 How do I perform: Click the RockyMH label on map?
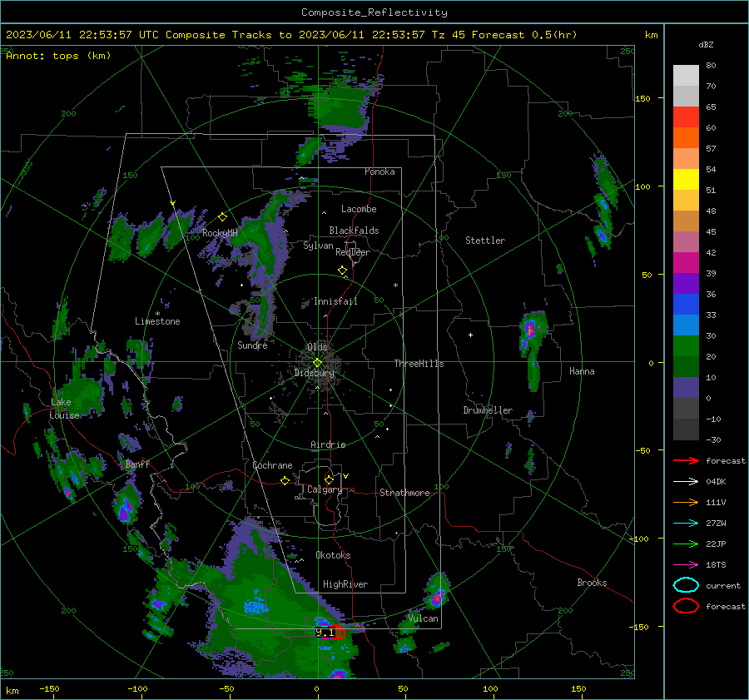[x=220, y=233]
